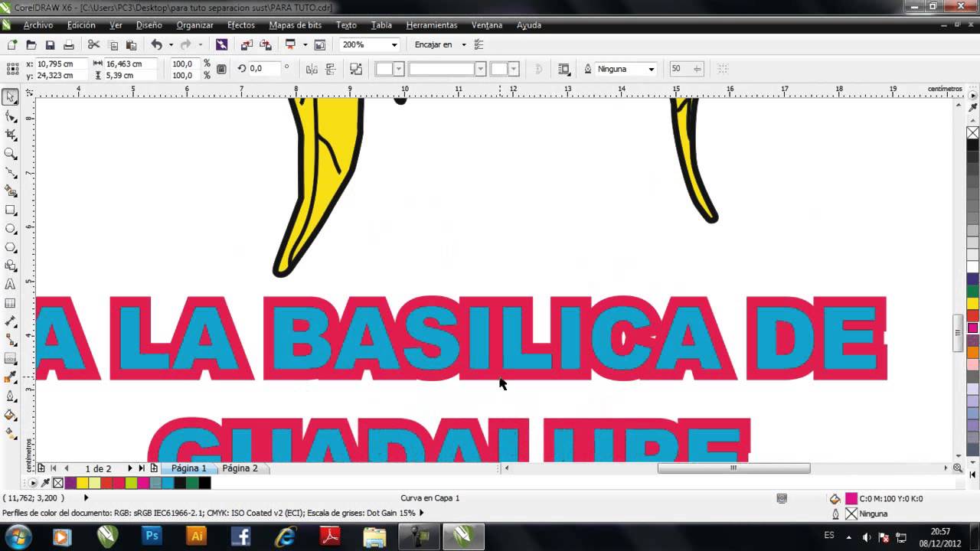
Task: Select the Outline pen tool
Action: 11,396
